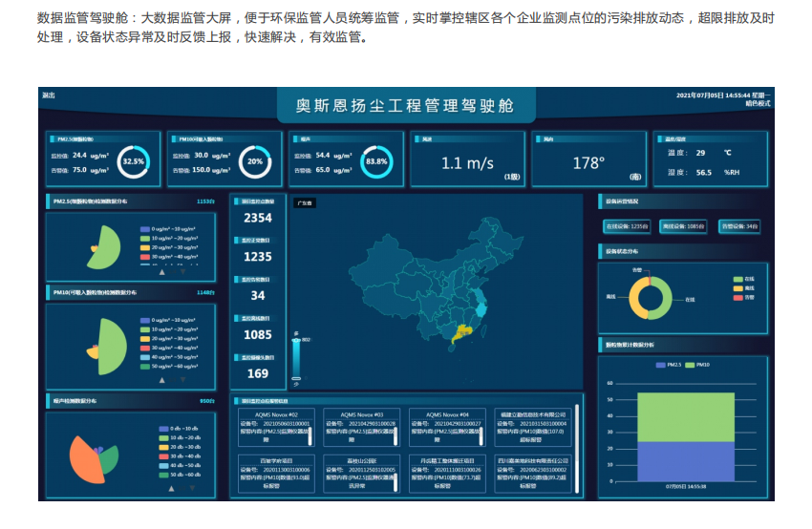Toggle noise legend 50 db~60 db entry

coord(180,475)
